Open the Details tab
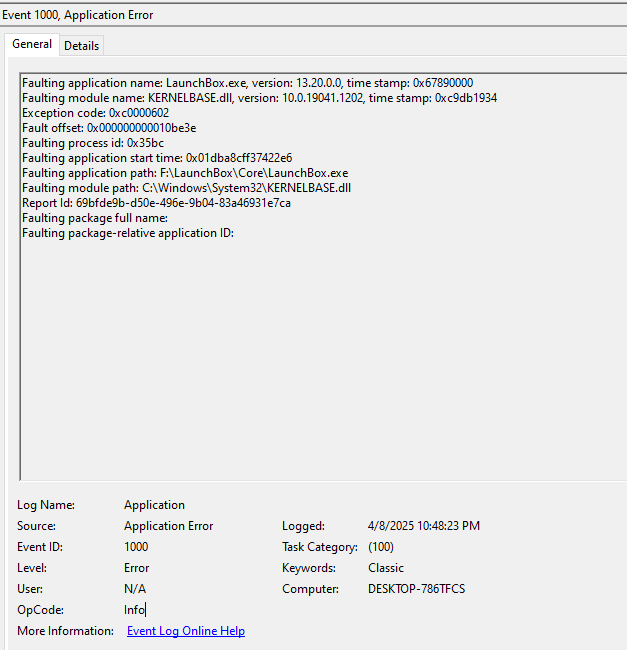This screenshot has height=650, width=627. pos(81,46)
